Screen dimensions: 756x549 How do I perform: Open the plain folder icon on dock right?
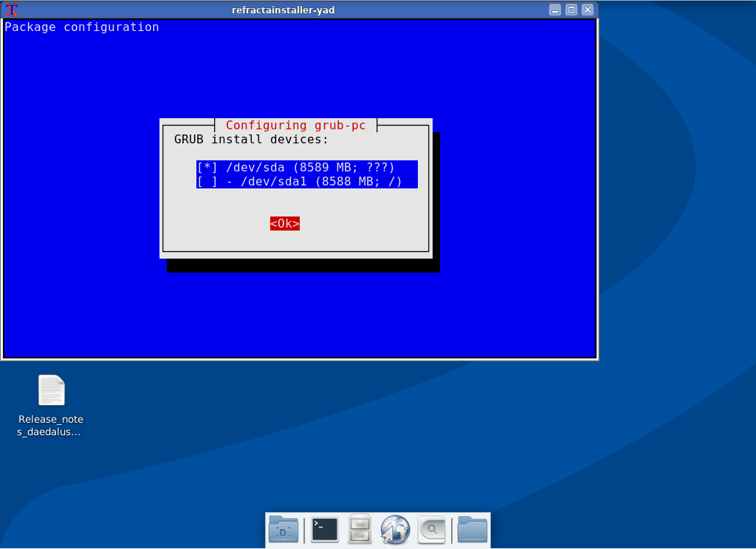tap(472, 529)
